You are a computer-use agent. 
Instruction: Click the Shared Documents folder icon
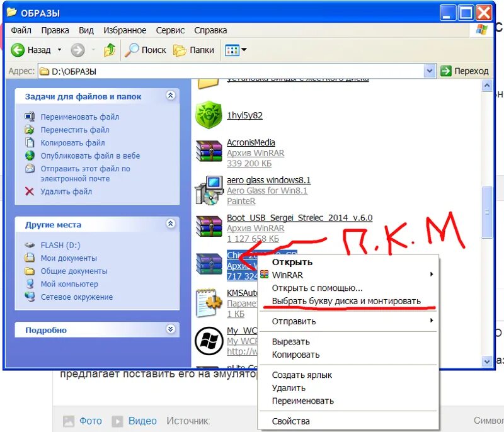pos(30,271)
